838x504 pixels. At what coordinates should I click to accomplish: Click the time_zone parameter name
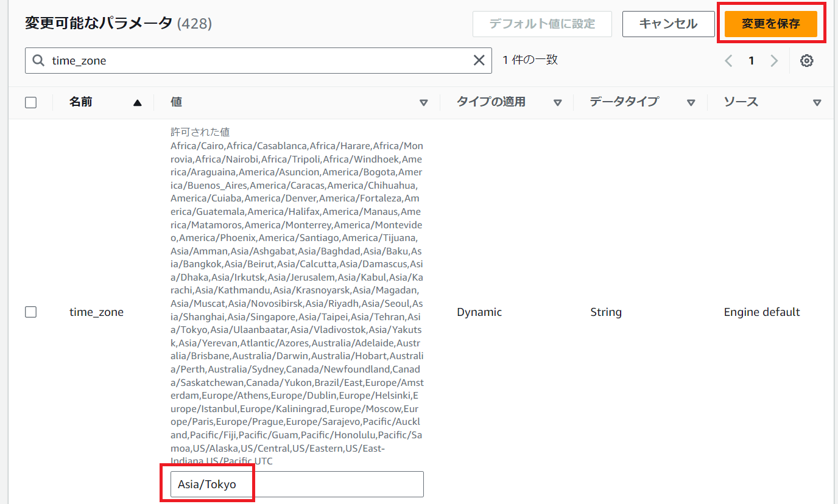click(x=96, y=312)
